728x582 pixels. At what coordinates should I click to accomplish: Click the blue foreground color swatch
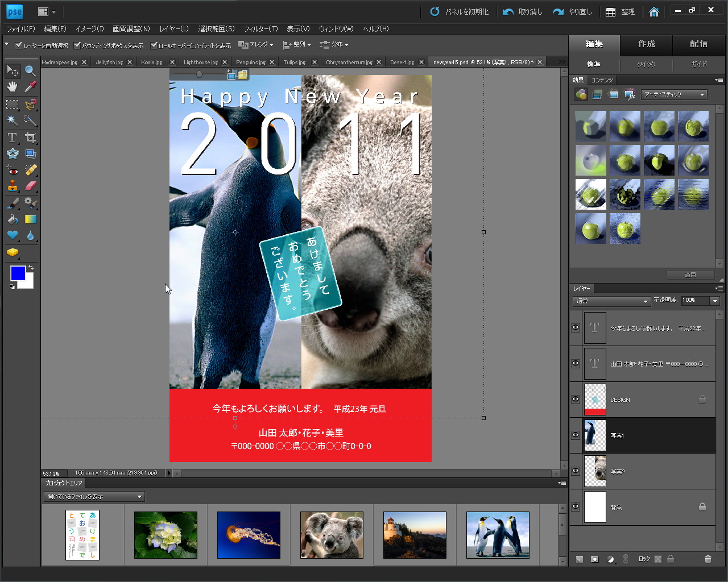pos(17,273)
